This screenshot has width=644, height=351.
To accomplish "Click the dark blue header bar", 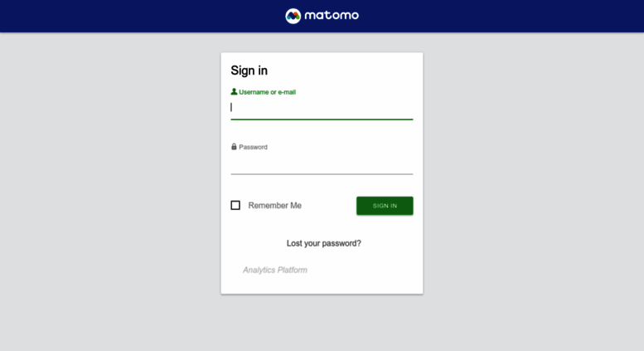I will 123,16.
